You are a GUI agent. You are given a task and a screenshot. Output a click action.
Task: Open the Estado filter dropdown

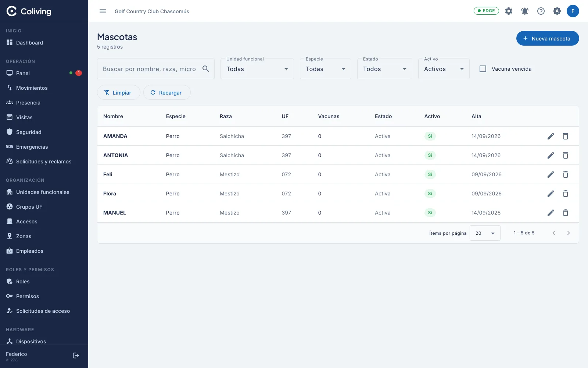click(x=385, y=69)
